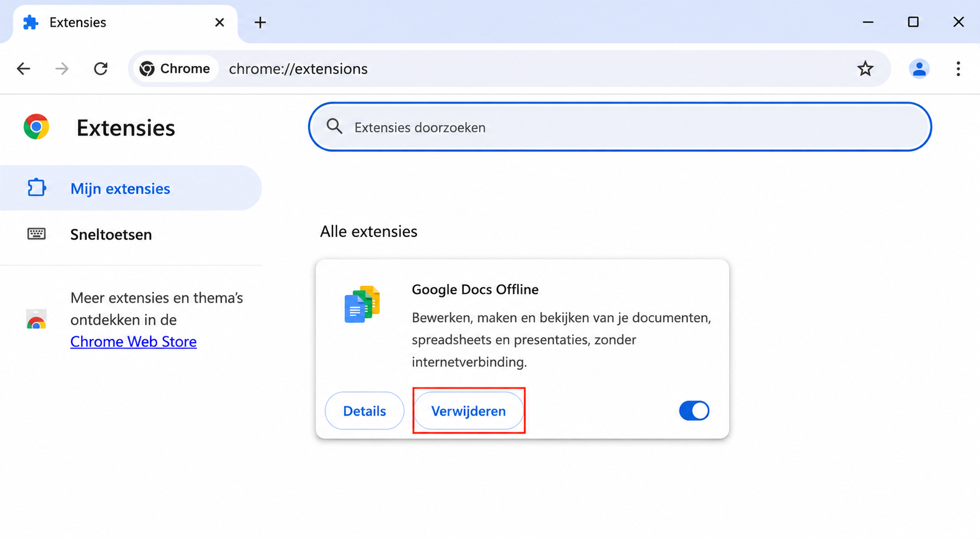
Task: Maximize the Chrome window
Action: coord(913,22)
